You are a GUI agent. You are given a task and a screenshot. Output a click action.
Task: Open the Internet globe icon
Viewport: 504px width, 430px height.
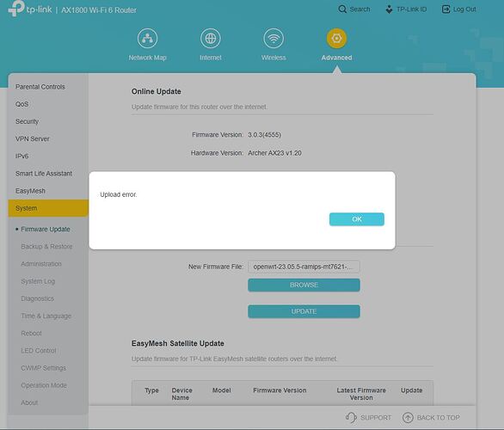coord(210,38)
